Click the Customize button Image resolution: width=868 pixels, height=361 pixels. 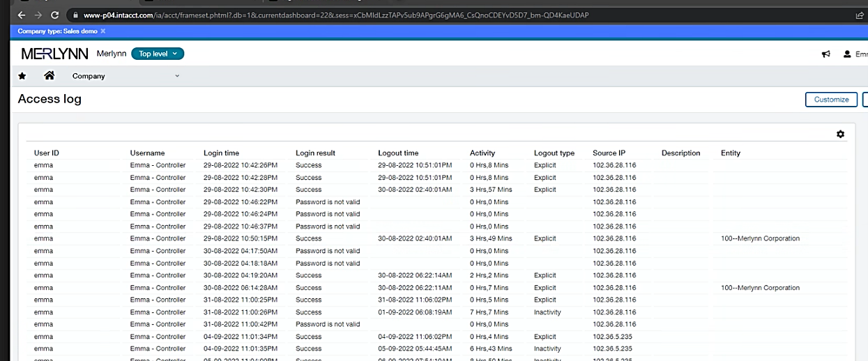[831, 100]
